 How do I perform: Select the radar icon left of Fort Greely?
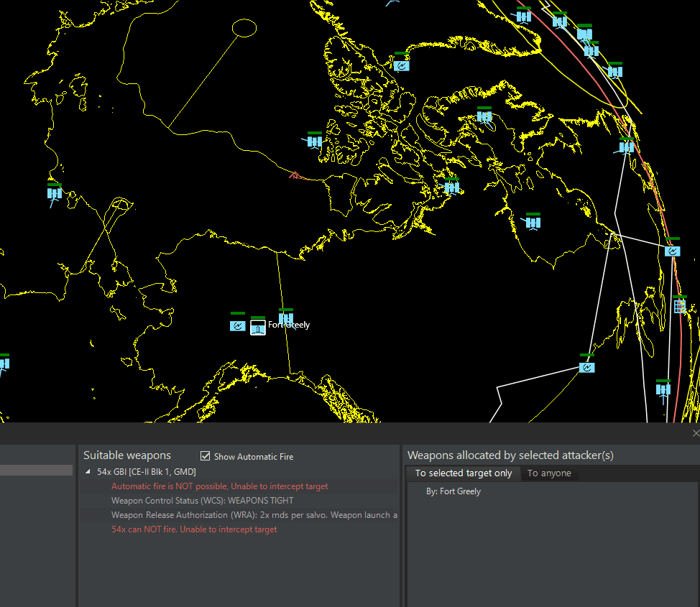point(237,326)
